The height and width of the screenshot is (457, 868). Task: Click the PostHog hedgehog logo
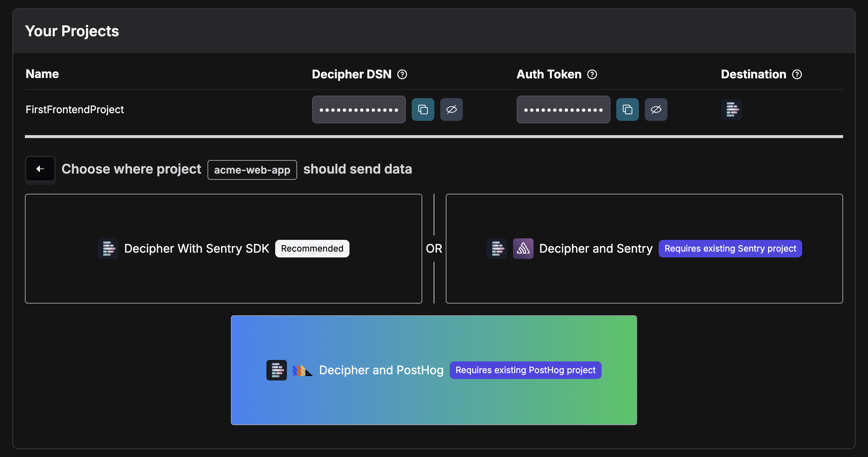(x=302, y=370)
